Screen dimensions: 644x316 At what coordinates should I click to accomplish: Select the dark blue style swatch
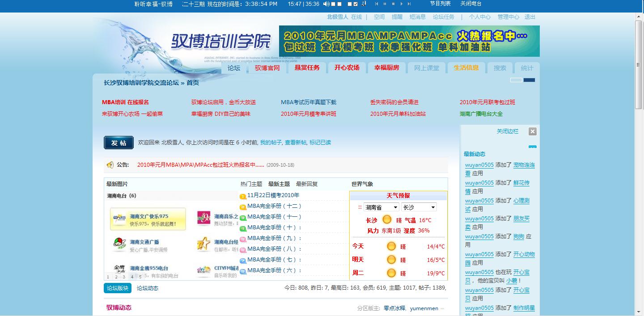point(529,80)
